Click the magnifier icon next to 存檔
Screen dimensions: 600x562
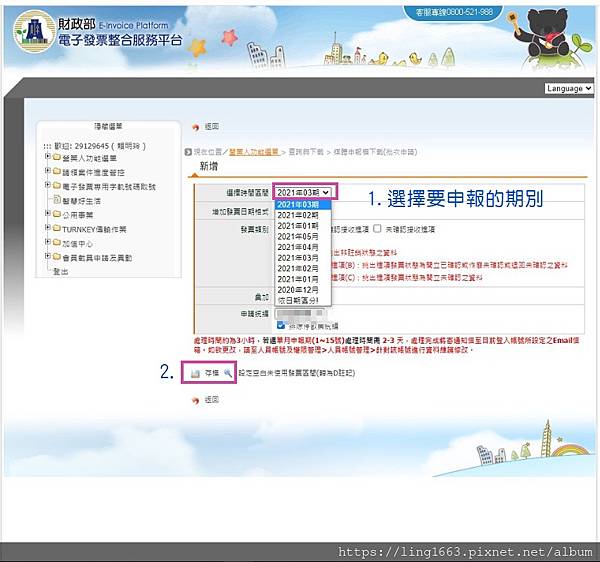tap(228, 373)
